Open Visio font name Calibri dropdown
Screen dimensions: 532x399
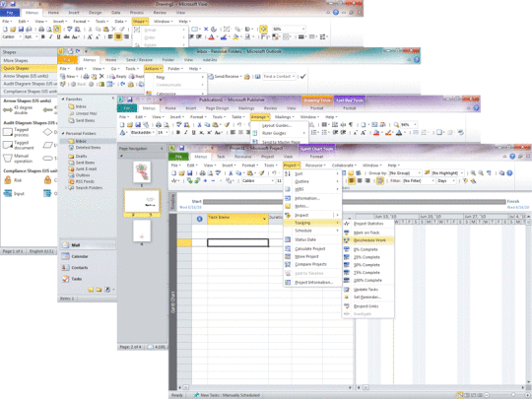[20, 37]
